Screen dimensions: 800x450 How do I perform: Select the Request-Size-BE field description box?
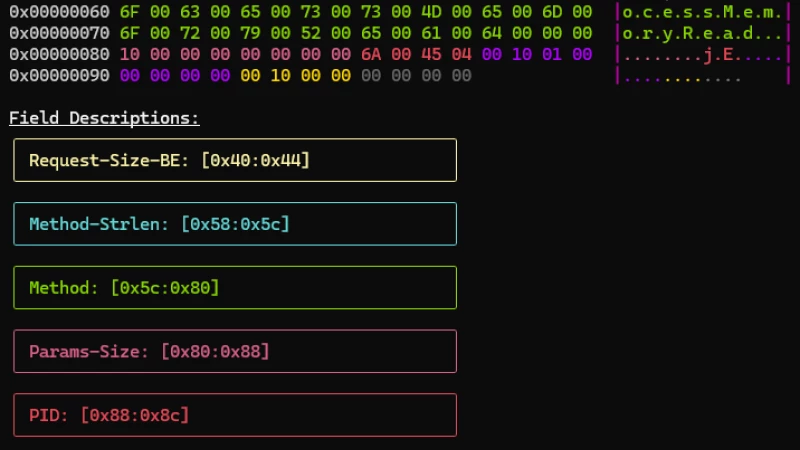(x=235, y=160)
